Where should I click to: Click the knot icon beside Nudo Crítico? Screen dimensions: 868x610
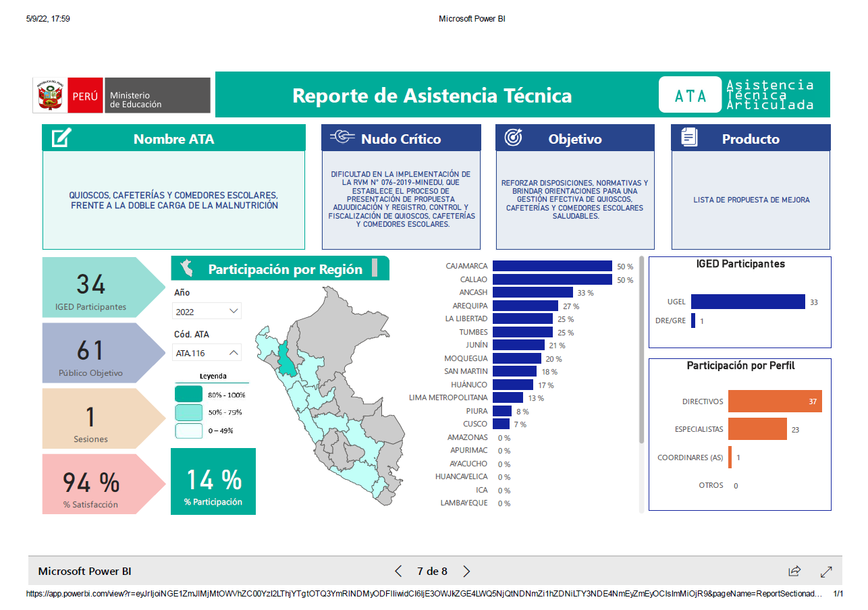[342, 138]
